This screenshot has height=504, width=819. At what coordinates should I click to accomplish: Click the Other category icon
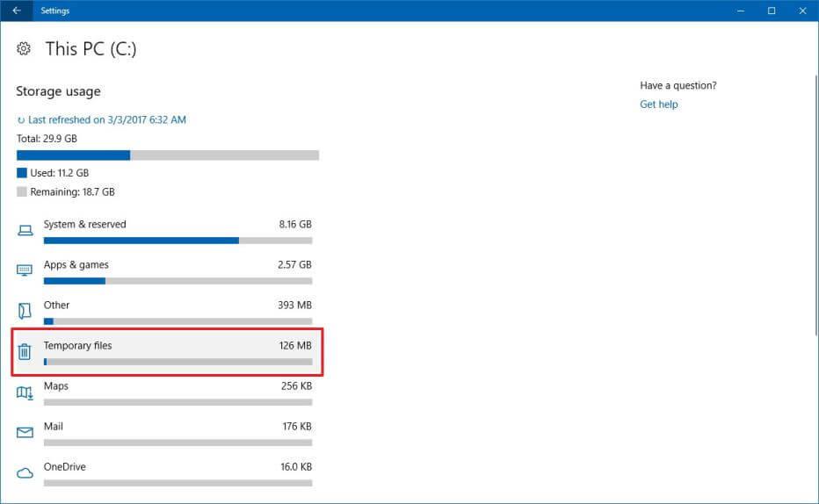click(25, 311)
